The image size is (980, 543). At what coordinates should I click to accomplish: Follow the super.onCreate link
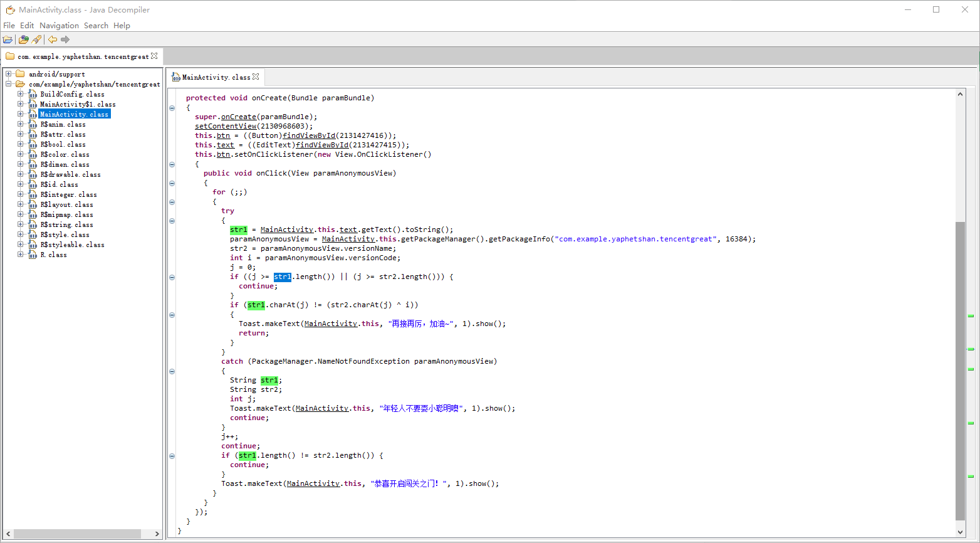click(239, 117)
